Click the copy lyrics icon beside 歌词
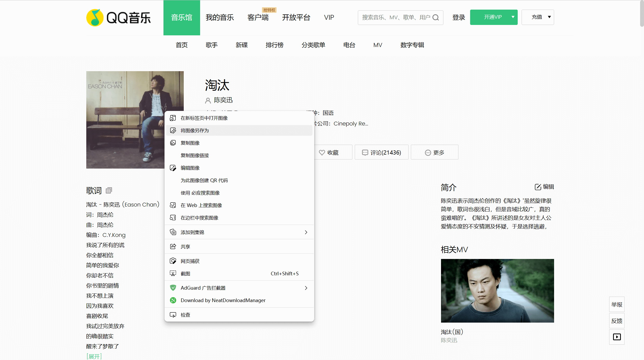The height and width of the screenshot is (360, 644). [x=109, y=190]
